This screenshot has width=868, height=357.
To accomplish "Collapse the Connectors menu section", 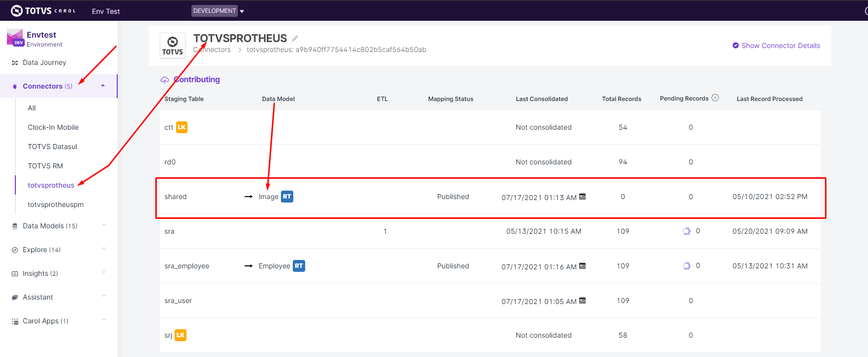I will [x=103, y=86].
